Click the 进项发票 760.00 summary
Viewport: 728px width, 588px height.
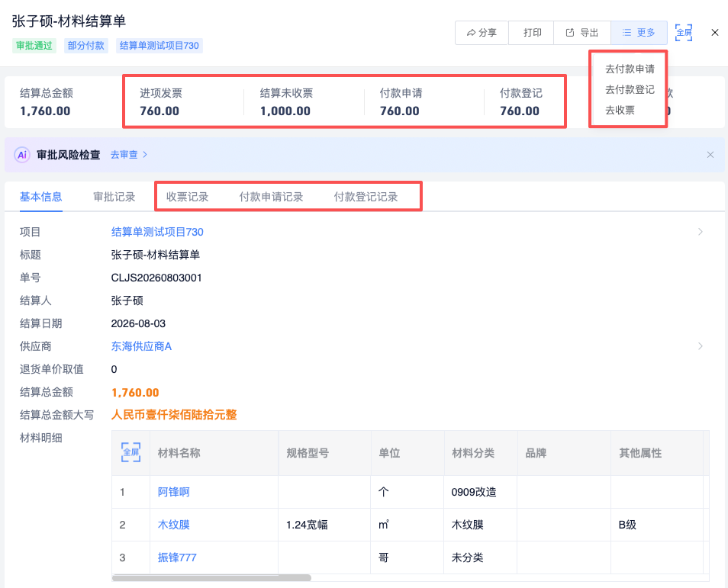coord(161,102)
